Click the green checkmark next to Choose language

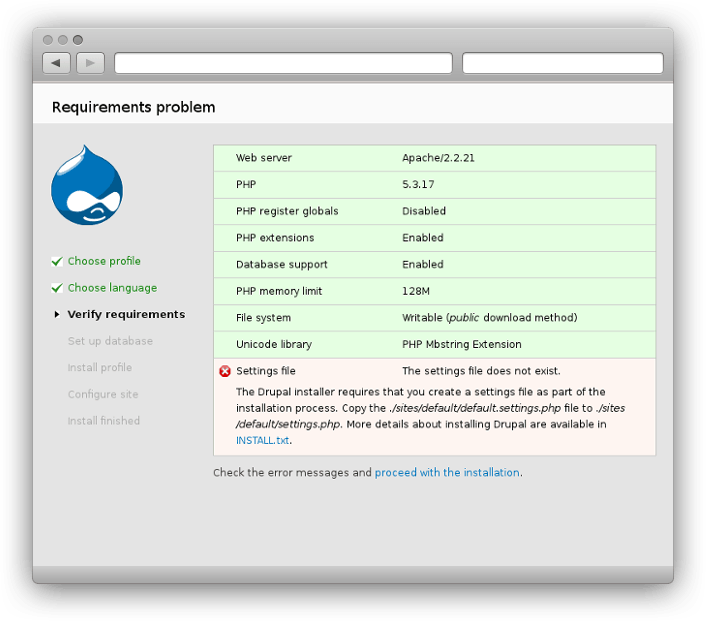click(57, 288)
